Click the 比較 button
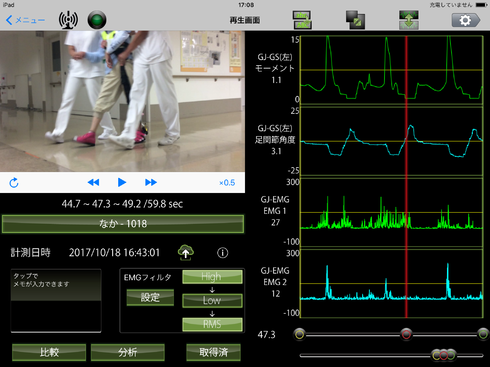The width and height of the screenshot is (490, 367). [49, 352]
